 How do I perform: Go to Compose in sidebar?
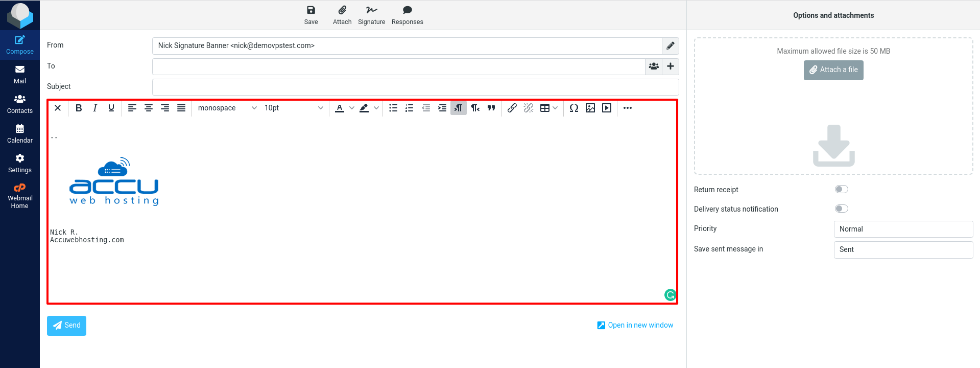[x=20, y=45]
